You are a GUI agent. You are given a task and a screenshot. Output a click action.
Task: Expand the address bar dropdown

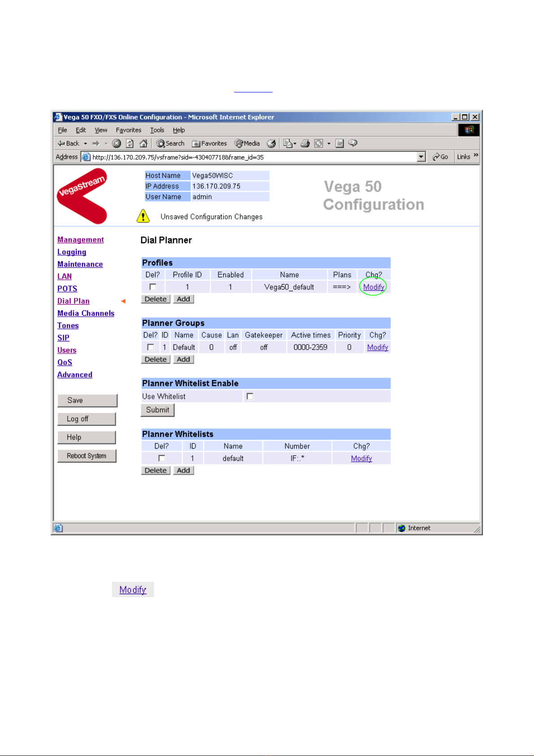[421, 157]
